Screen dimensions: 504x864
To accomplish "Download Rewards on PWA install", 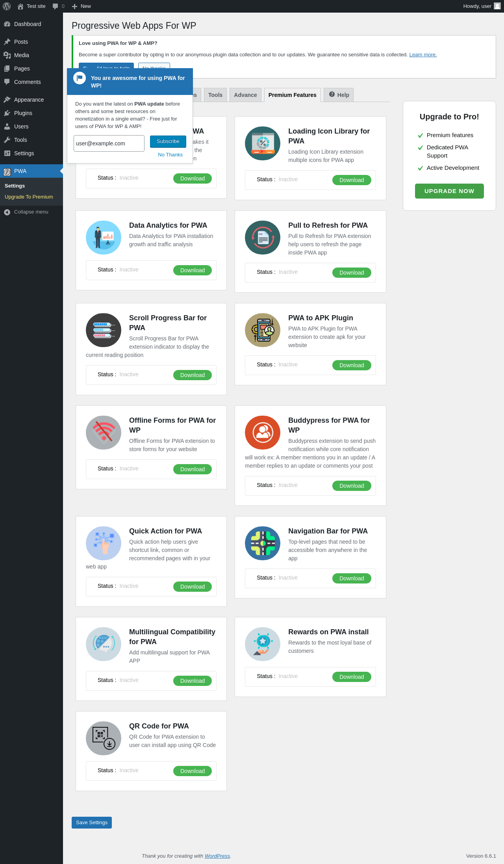I will pos(352,677).
